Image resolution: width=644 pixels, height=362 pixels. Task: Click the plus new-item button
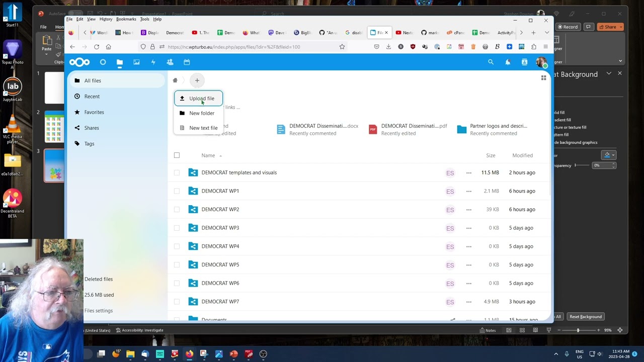(197, 80)
